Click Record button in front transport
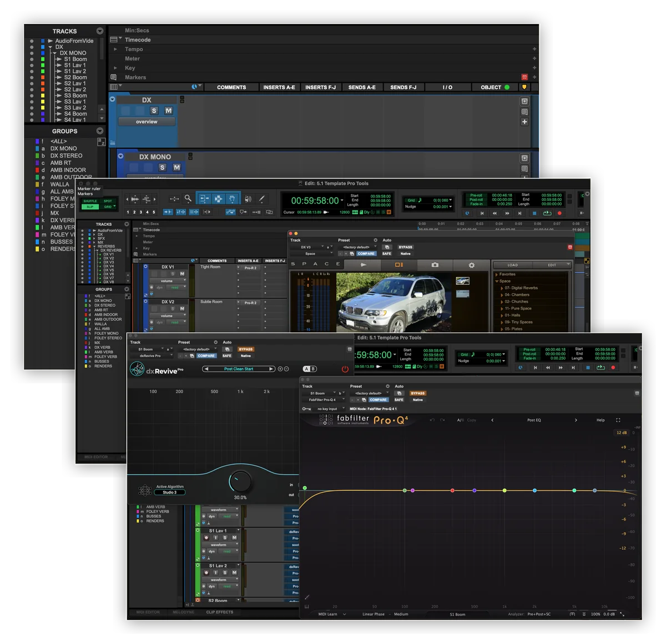Viewport: 666px width, 644px height. click(x=613, y=368)
